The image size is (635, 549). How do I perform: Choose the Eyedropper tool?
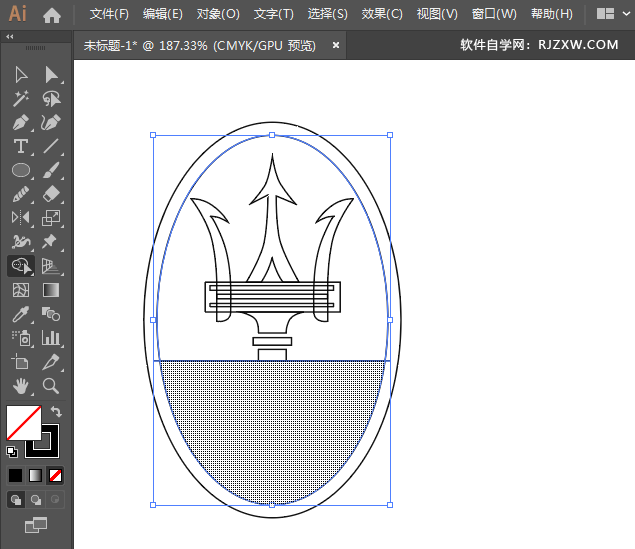pos(21,314)
